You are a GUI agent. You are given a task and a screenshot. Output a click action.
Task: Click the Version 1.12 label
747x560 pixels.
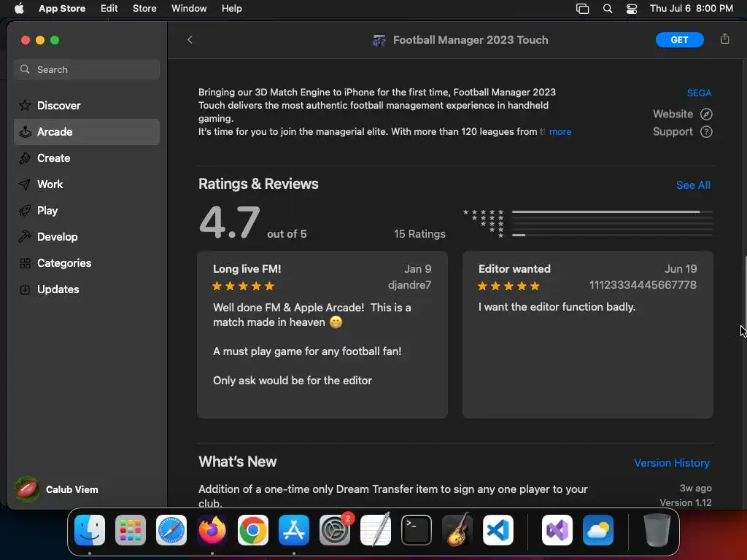point(686,502)
